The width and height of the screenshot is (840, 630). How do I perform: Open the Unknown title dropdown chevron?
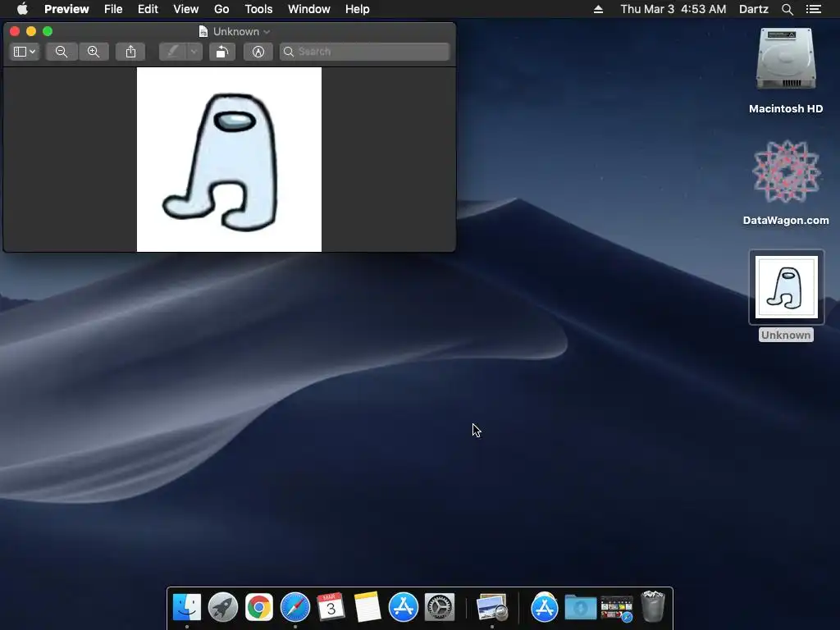point(267,32)
